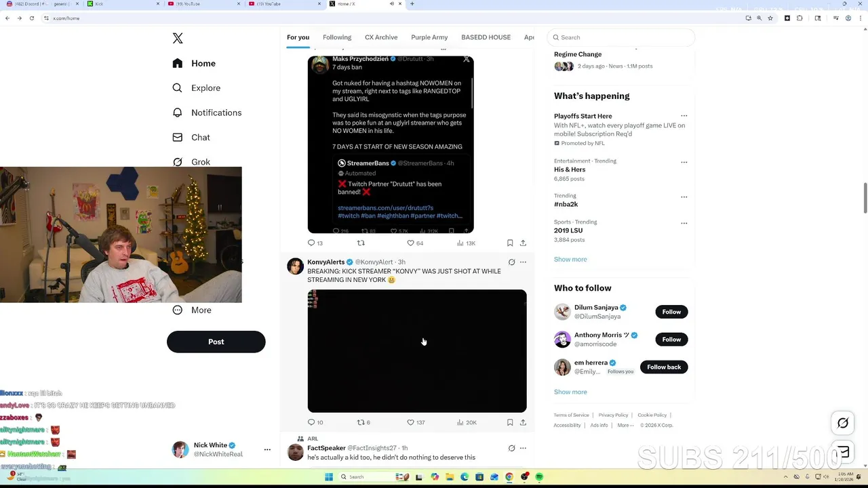Switch to the Following tab
Screen dimensions: 868x488
pos(337,37)
